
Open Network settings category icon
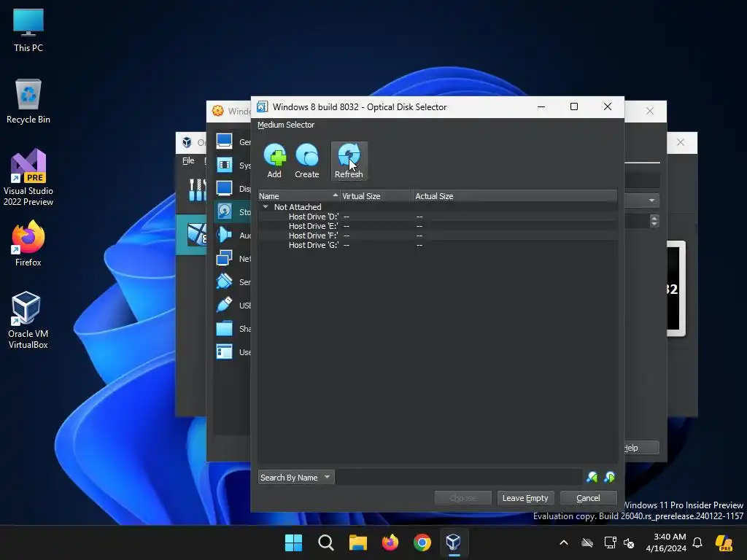point(225,258)
